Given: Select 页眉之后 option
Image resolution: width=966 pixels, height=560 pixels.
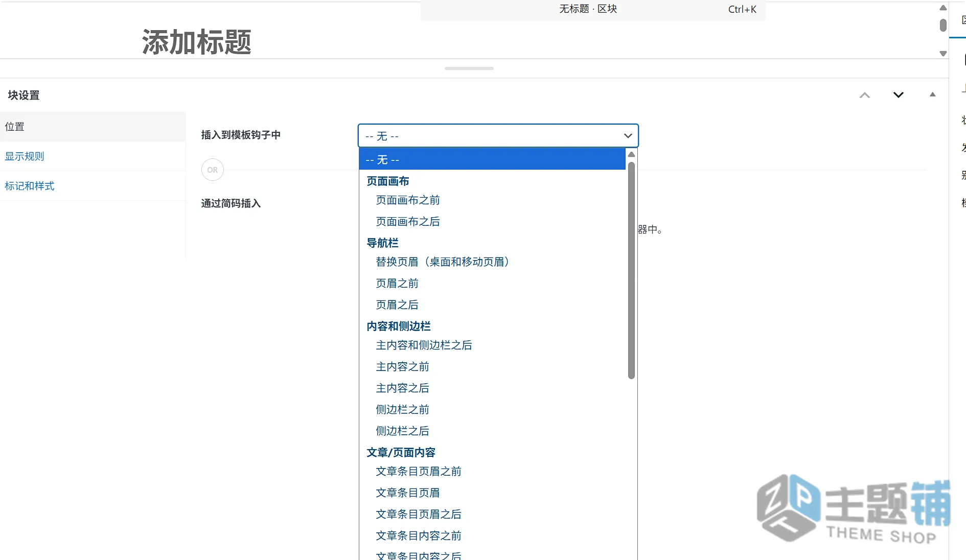Looking at the screenshot, I should click(x=397, y=305).
